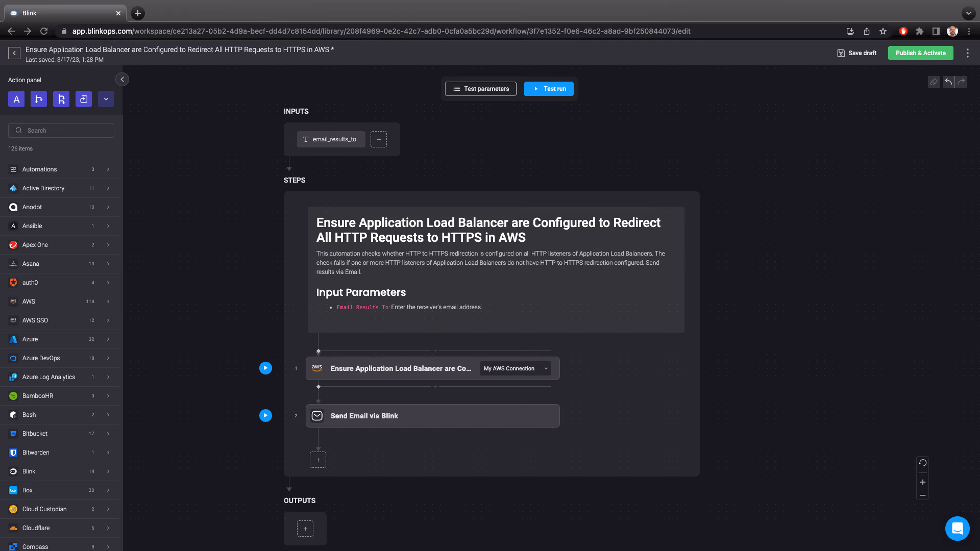This screenshot has height=551, width=980.
Task: Open the Asana integration icon
Action: (x=13, y=264)
